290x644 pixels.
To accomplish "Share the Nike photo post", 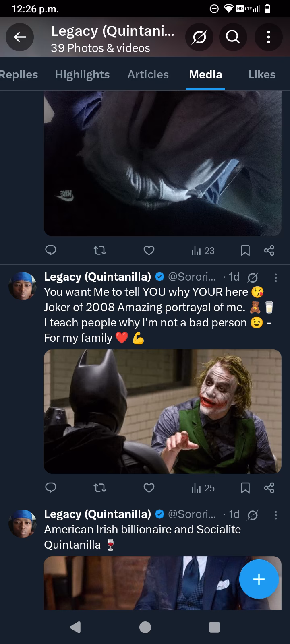I will tap(269, 251).
